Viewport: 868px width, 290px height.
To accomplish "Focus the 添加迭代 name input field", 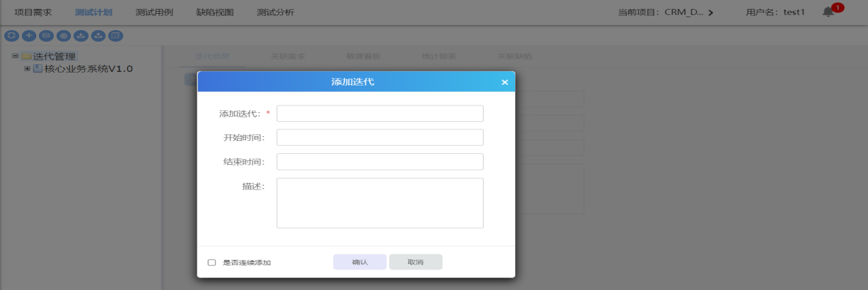I will (380, 114).
